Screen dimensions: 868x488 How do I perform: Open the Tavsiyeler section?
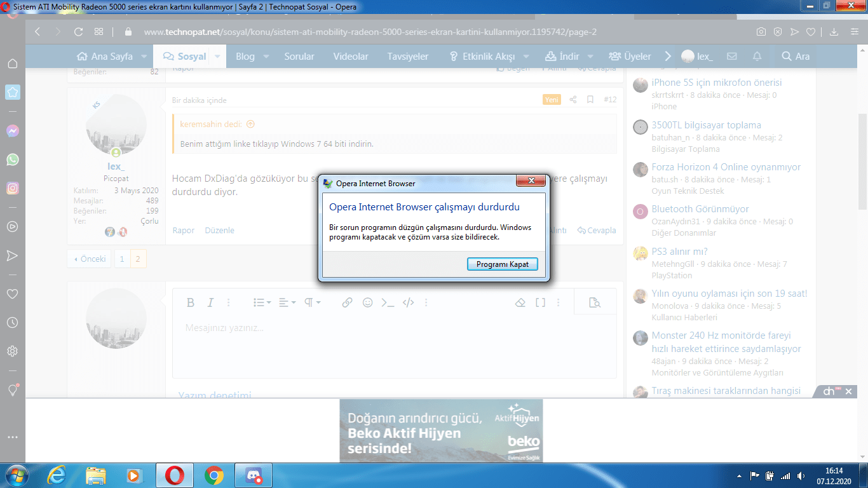[x=408, y=57]
